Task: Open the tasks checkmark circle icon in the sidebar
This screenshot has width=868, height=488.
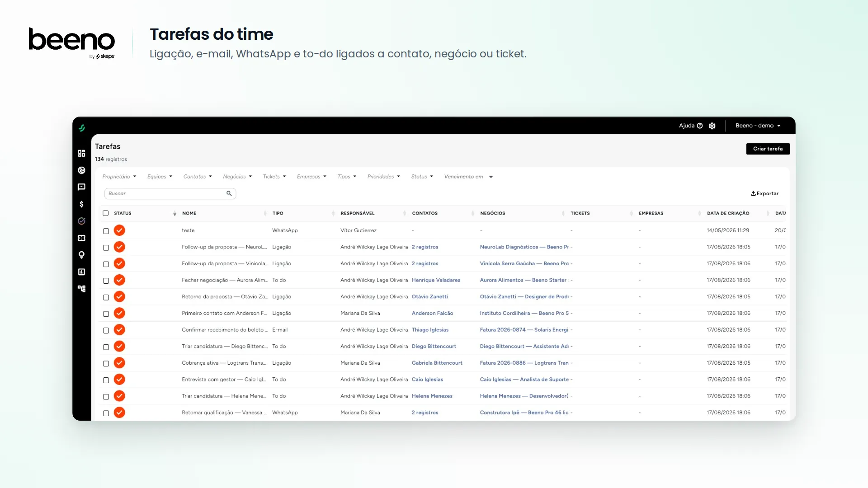Action: (x=81, y=221)
